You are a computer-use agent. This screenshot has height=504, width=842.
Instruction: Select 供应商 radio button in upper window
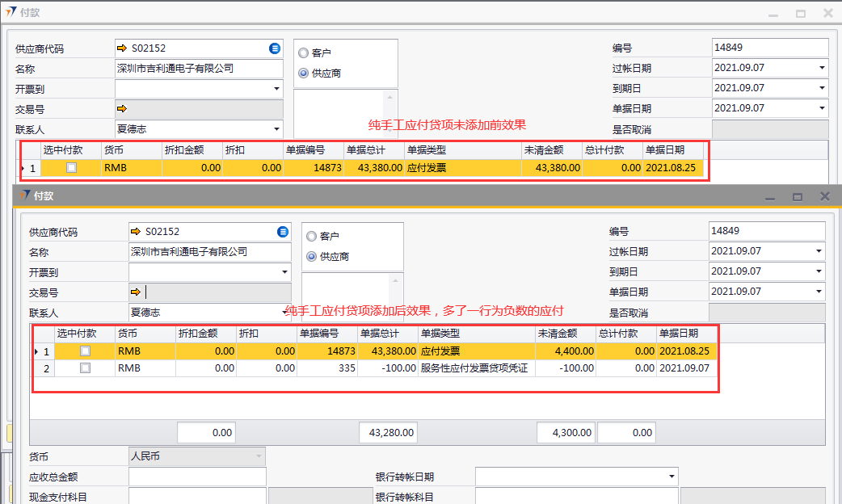(304, 73)
